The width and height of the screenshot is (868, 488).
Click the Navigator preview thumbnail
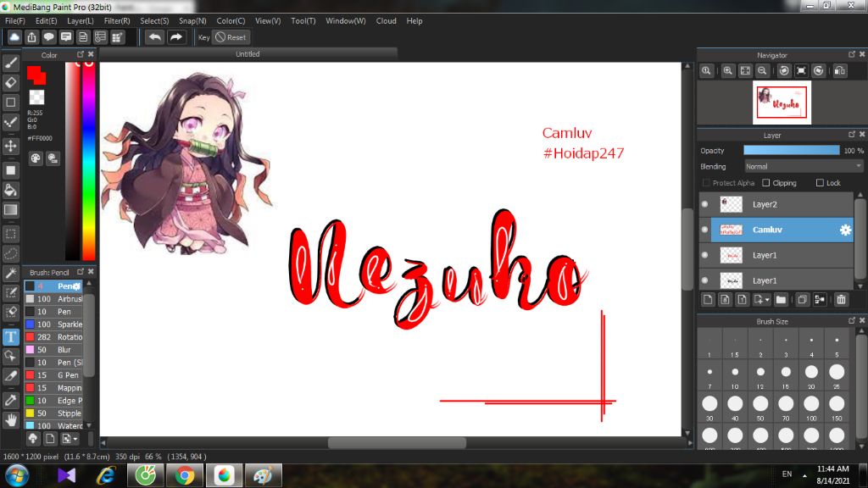[782, 103]
